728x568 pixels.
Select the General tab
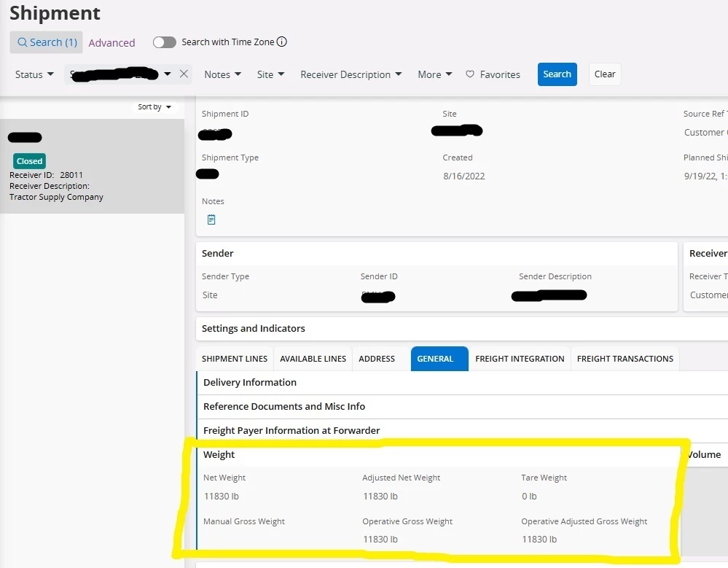pos(439,359)
